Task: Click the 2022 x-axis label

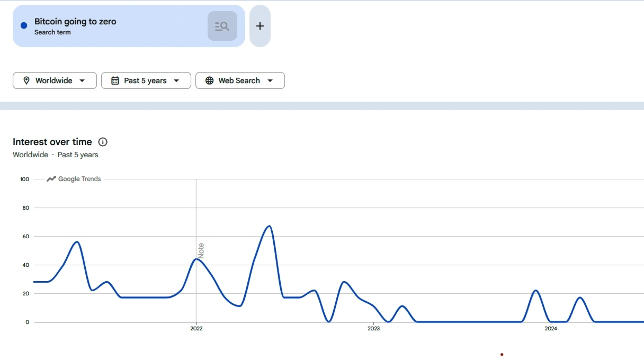Action: (x=196, y=329)
